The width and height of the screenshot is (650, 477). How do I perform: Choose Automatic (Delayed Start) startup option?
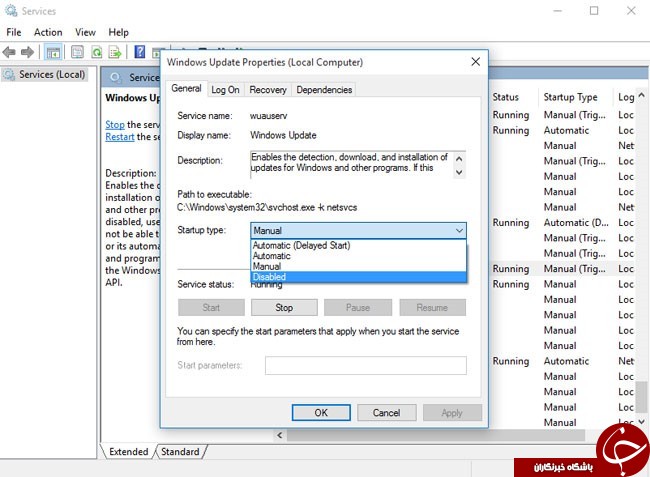358,245
